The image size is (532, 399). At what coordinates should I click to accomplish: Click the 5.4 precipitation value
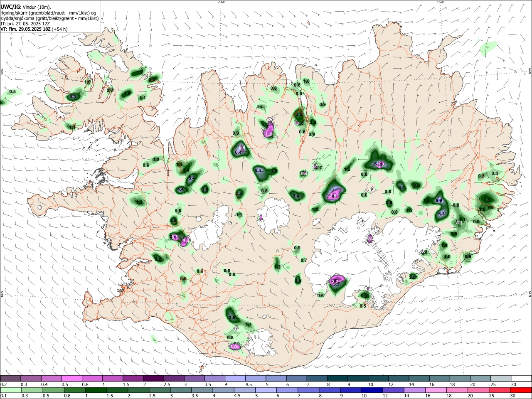pos(192,178)
